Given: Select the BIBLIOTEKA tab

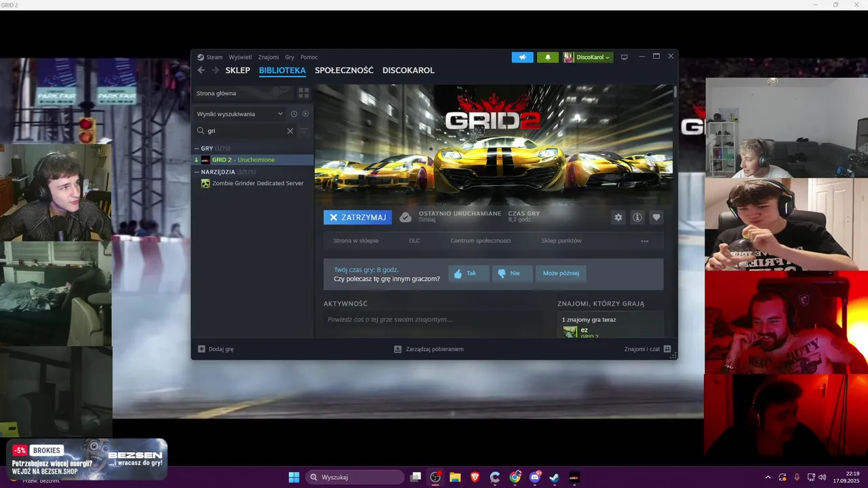Looking at the screenshot, I should (282, 70).
